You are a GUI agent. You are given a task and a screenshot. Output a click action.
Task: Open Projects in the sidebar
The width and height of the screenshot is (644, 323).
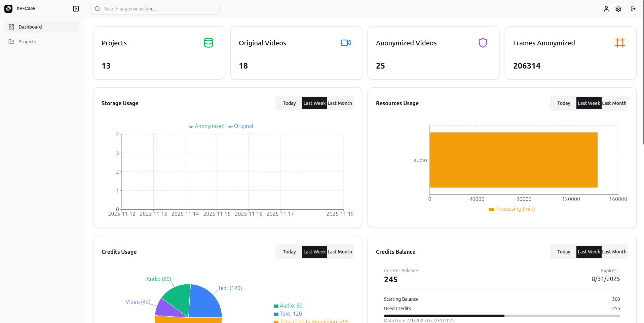coord(42,42)
